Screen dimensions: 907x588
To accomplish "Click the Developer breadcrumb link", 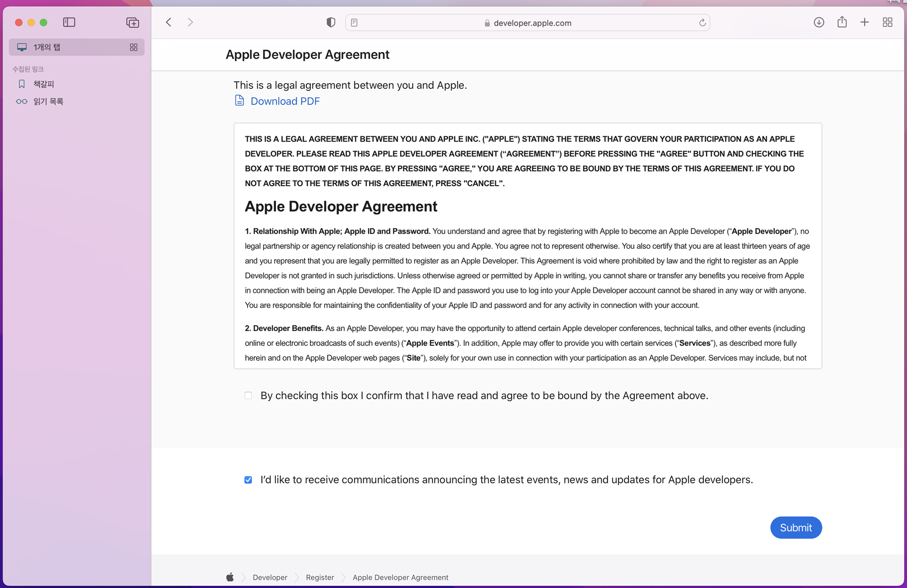I will click(x=270, y=577).
